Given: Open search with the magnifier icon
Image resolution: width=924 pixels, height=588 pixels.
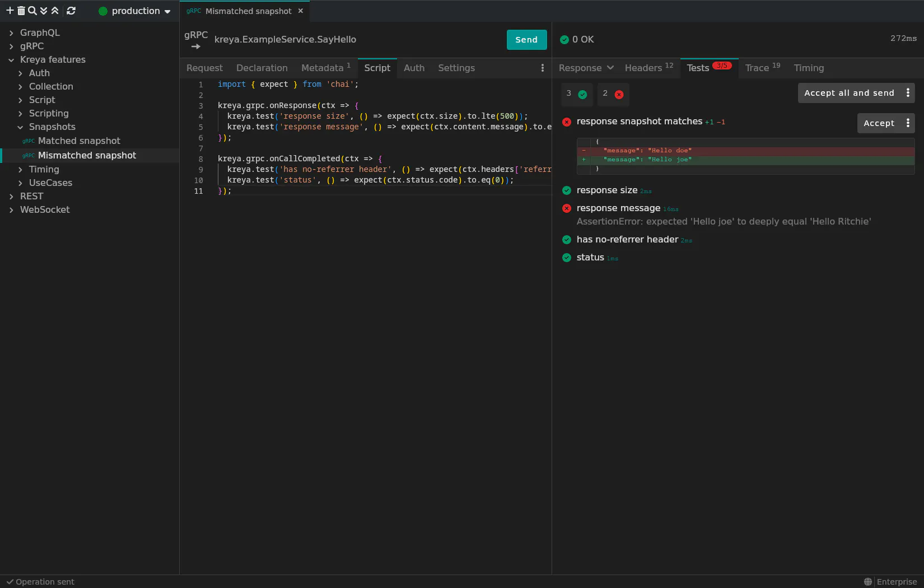Looking at the screenshot, I should [32, 11].
